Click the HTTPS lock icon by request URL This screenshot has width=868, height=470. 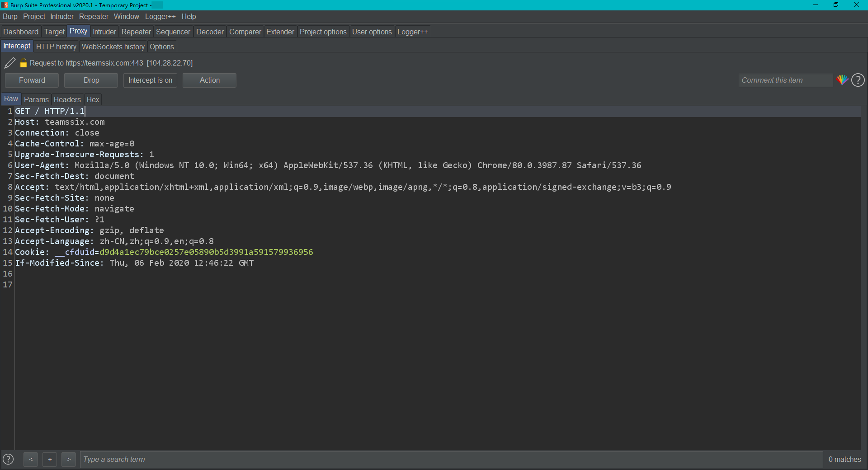coord(24,63)
